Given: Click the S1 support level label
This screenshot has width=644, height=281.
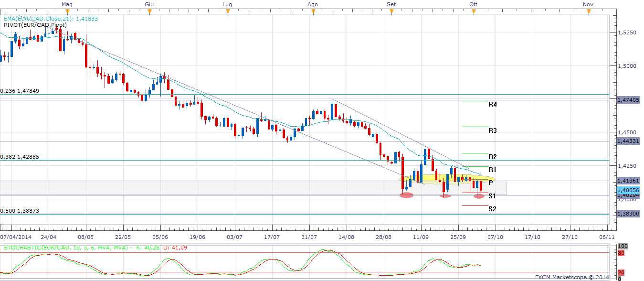Looking at the screenshot, I should point(492,195).
